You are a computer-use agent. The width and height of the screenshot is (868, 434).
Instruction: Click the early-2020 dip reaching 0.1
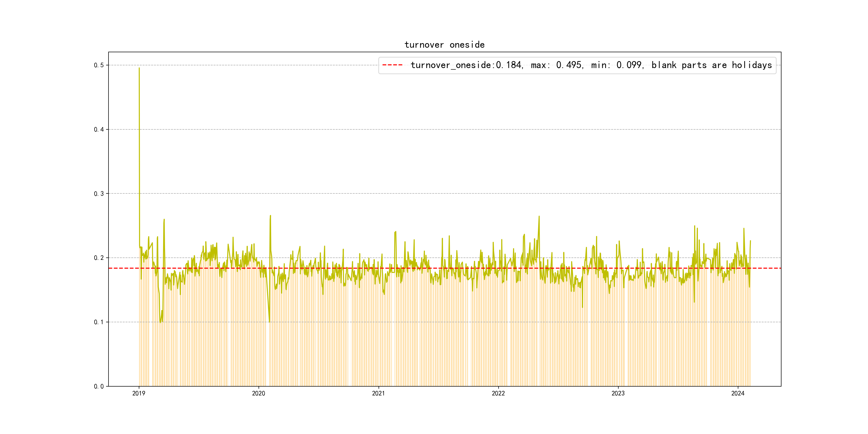269,321
